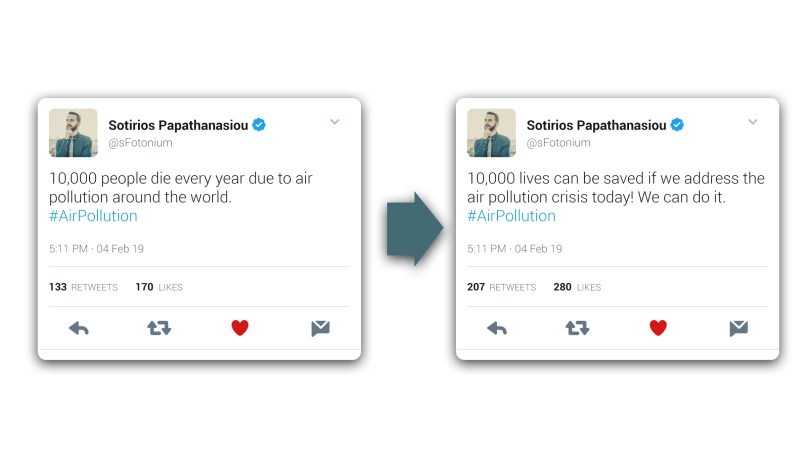Click the message envelope icon on the right tweet

[x=738, y=328]
